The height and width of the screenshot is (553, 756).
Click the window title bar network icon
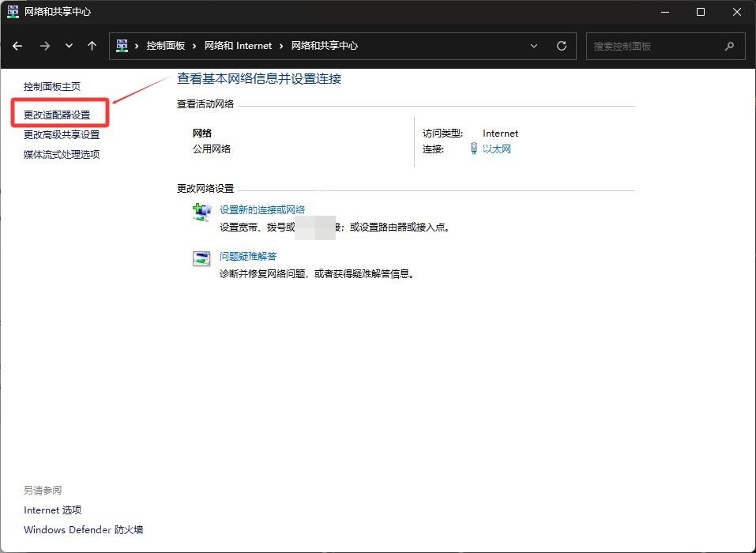[13, 12]
